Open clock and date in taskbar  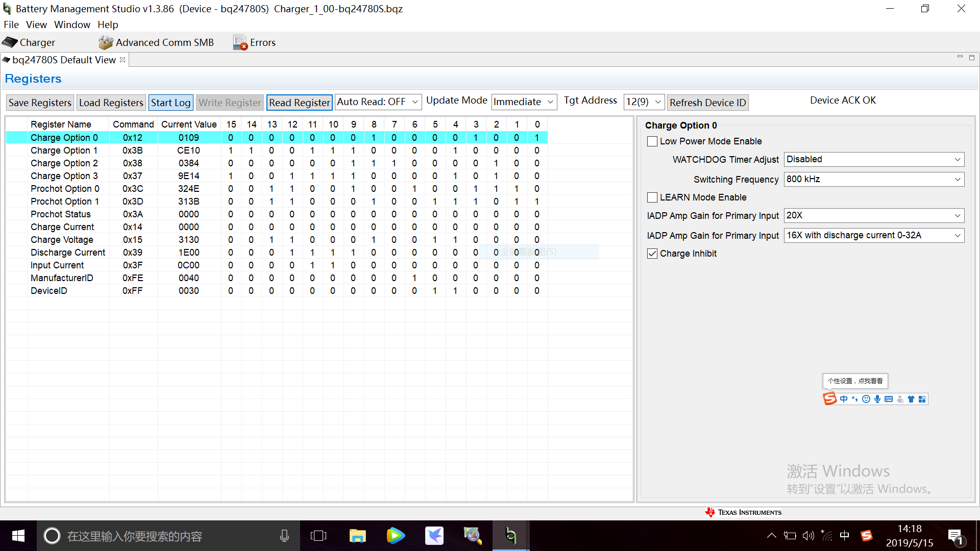click(x=910, y=536)
